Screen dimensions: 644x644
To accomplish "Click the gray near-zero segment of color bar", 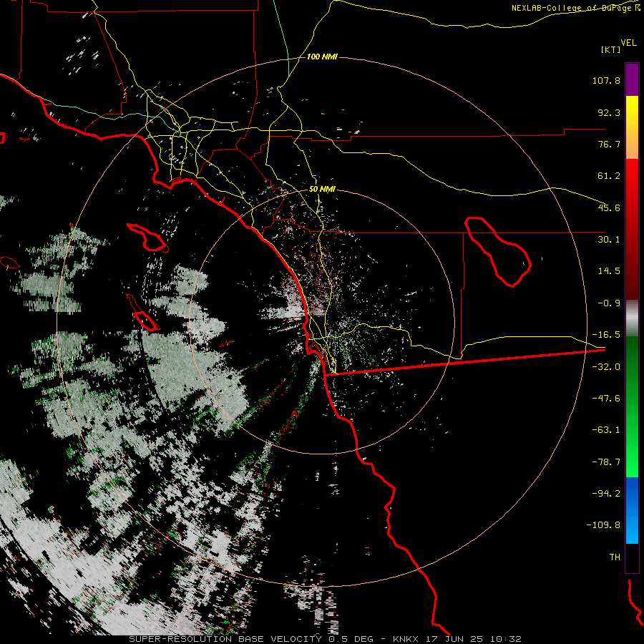I will click(x=632, y=318).
